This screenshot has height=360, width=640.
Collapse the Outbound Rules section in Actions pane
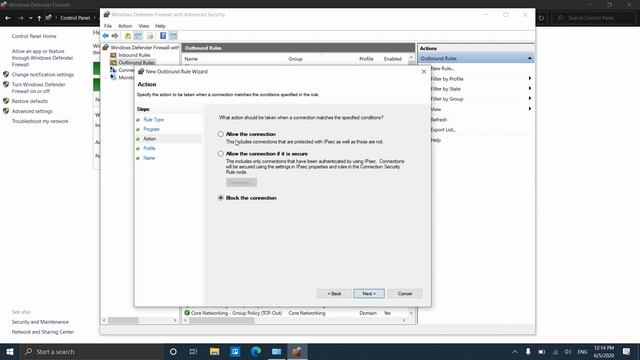click(x=529, y=58)
